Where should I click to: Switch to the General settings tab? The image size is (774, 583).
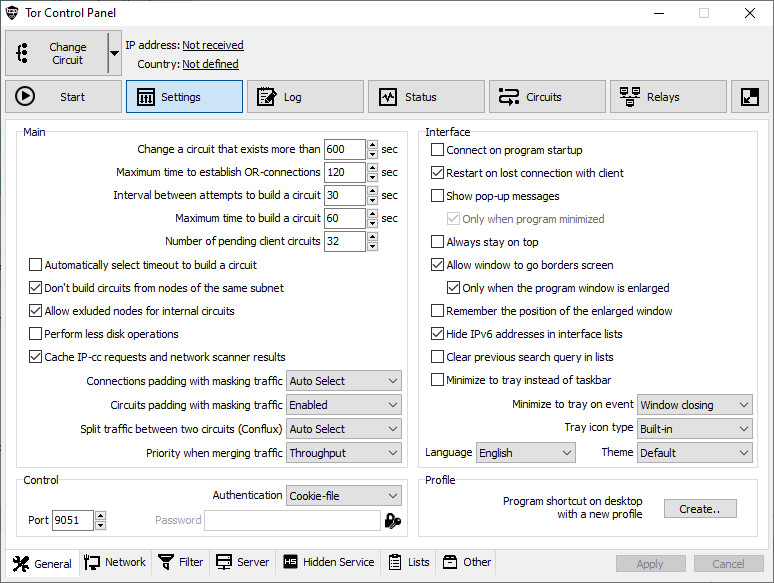pyautogui.click(x=42, y=563)
